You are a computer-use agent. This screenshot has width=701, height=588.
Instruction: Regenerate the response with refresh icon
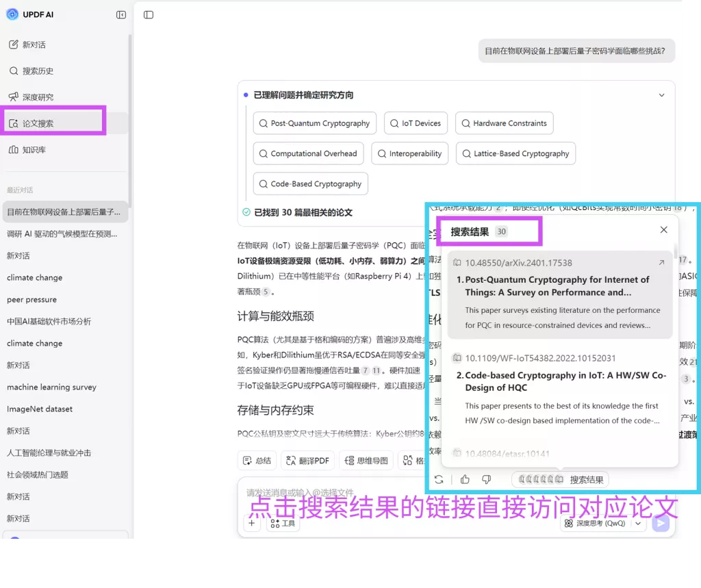(439, 480)
